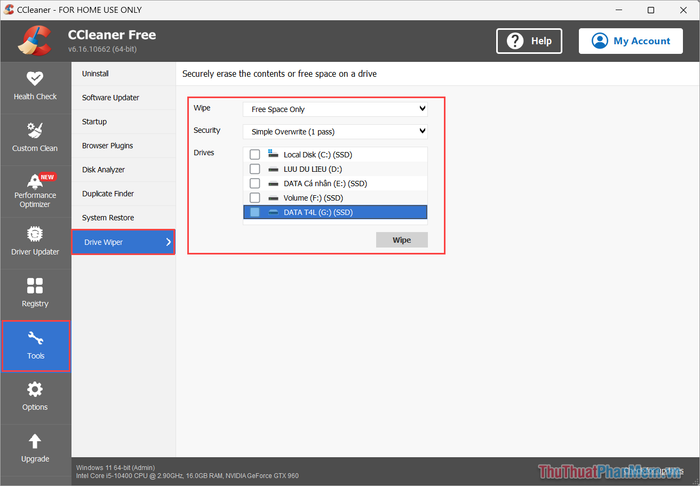Open the Options gear section
Viewport: 700px width, 486px height.
(x=35, y=398)
